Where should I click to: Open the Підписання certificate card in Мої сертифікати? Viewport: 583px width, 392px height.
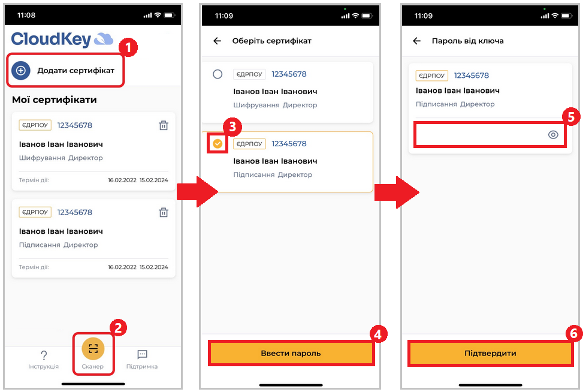(x=93, y=239)
